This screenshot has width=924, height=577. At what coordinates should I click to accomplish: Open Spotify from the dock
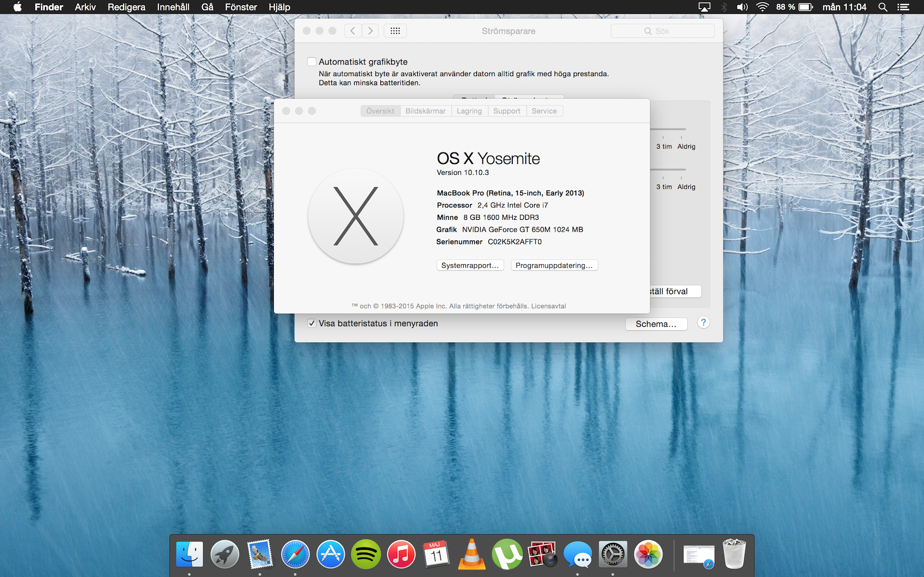366,554
